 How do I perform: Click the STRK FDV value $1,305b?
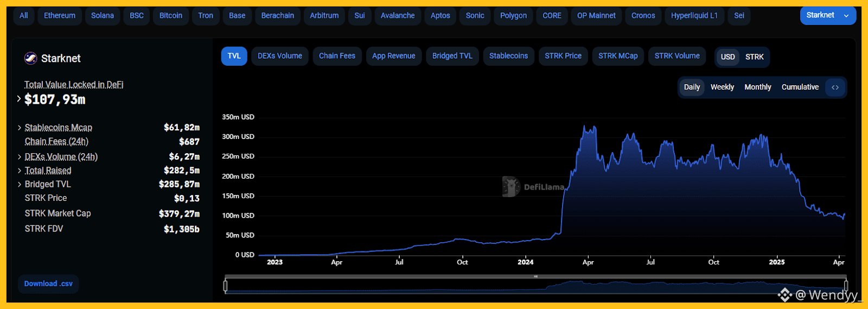pos(182,229)
